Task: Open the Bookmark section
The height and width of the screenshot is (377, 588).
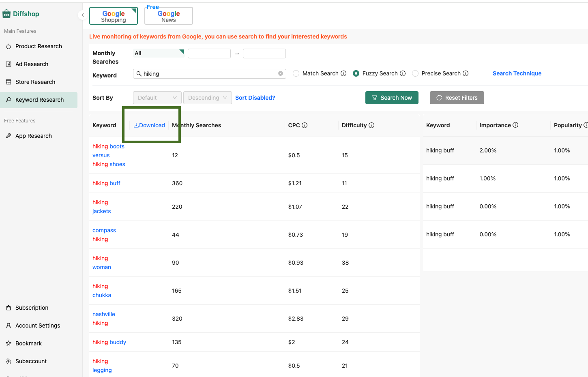Action: pos(28,343)
